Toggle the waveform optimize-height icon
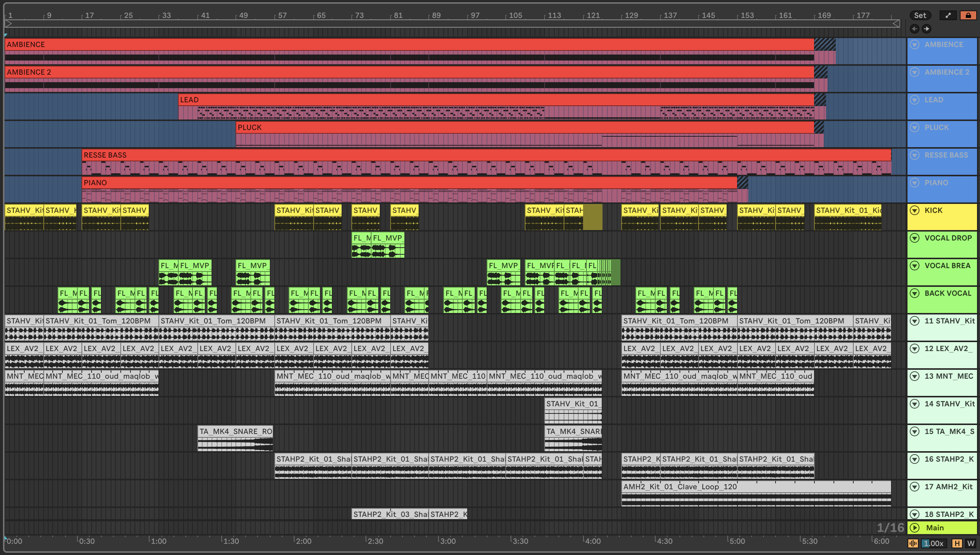This screenshot has width=980, height=555. tap(913, 543)
